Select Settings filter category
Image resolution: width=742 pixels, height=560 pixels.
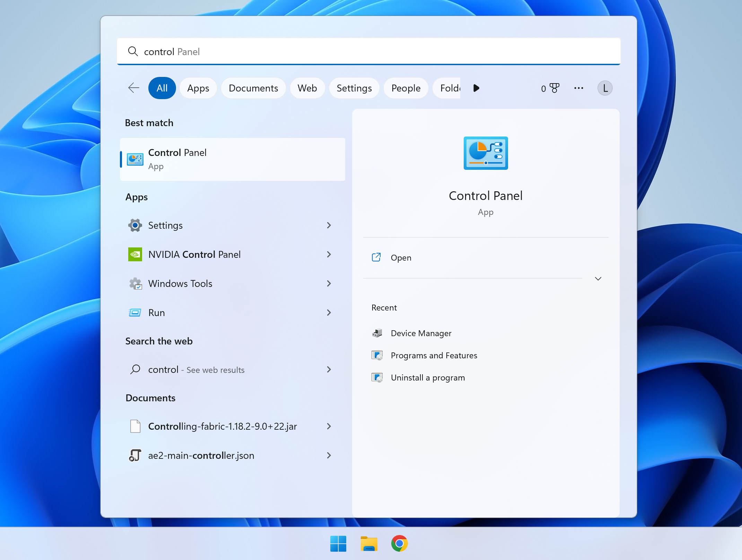pos(353,88)
